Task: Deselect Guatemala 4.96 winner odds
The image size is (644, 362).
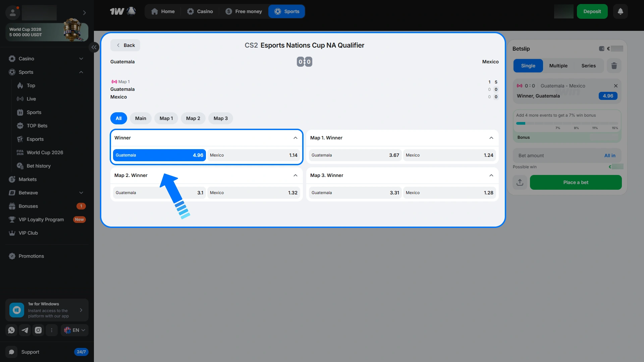Action: coord(159,155)
